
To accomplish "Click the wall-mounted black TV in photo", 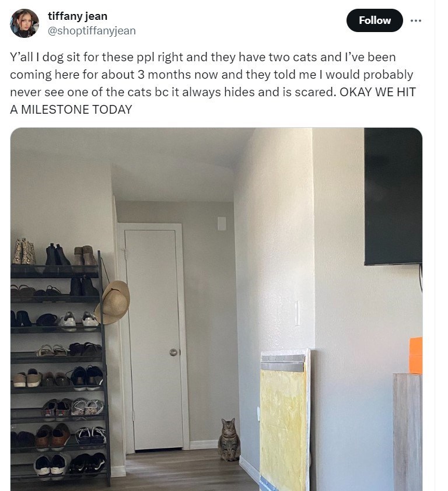I will 393,197.
